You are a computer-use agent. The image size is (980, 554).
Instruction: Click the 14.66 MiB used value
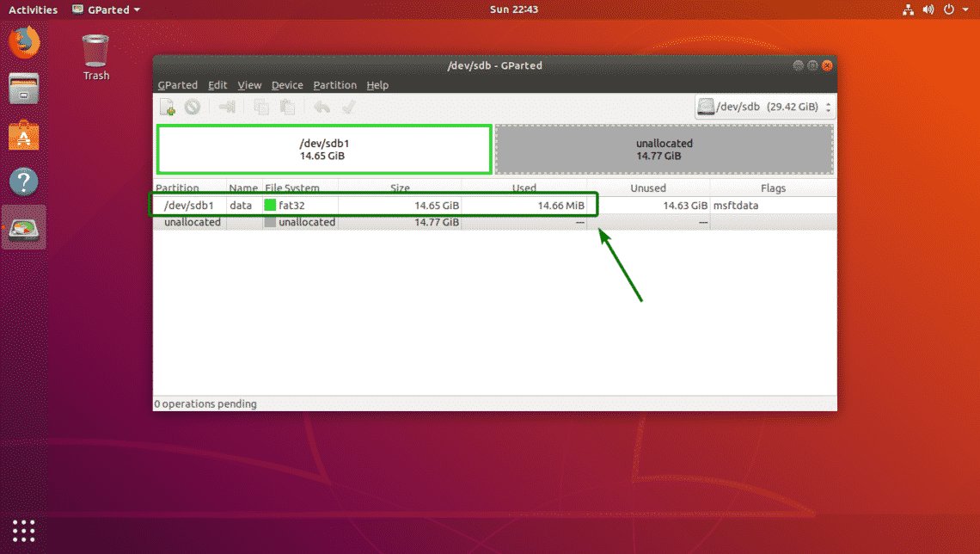(x=560, y=205)
